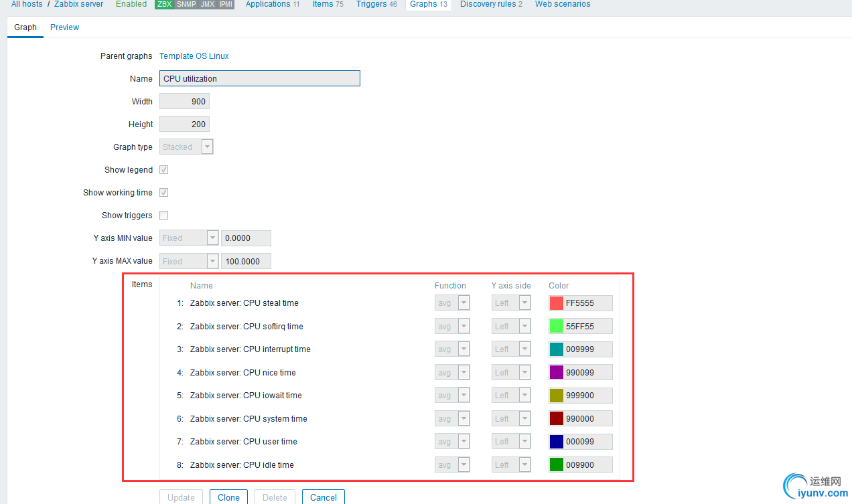The height and width of the screenshot is (504, 852).
Task: Open Function dropdown for CPU steal time
Action: pyautogui.click(x=452, y=303)
